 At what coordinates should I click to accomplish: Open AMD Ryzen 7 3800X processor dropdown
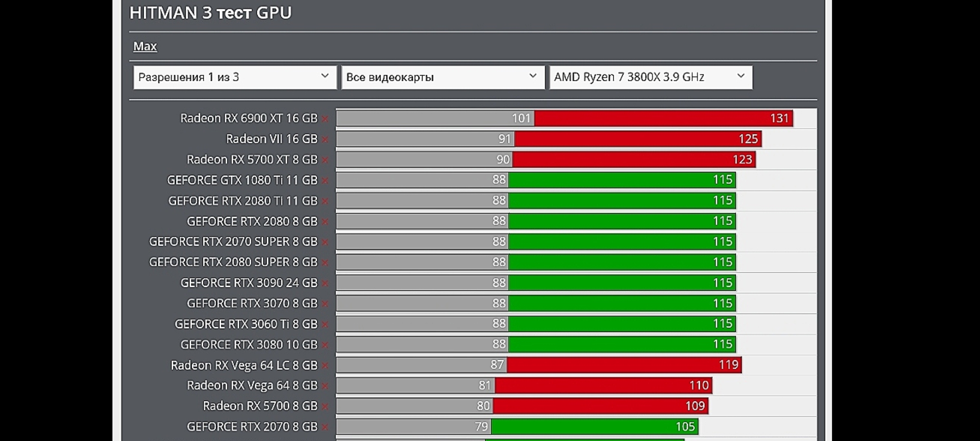point(650,77)
